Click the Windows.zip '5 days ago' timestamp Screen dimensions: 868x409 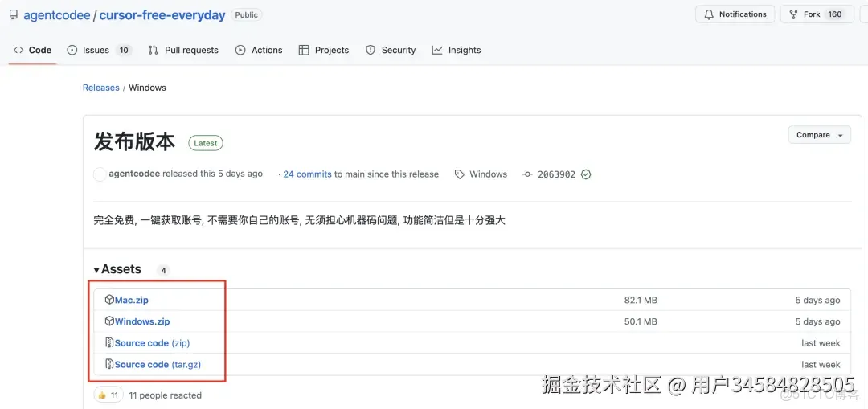817,321
